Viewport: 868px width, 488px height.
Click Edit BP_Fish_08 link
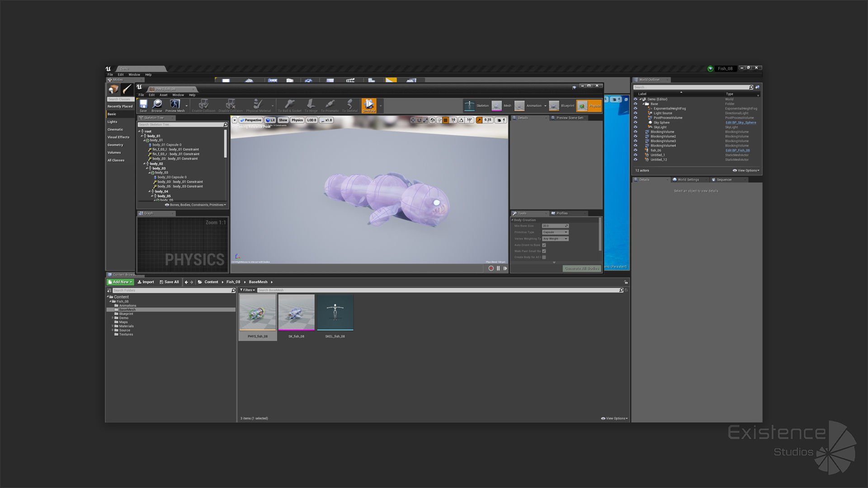737,150
